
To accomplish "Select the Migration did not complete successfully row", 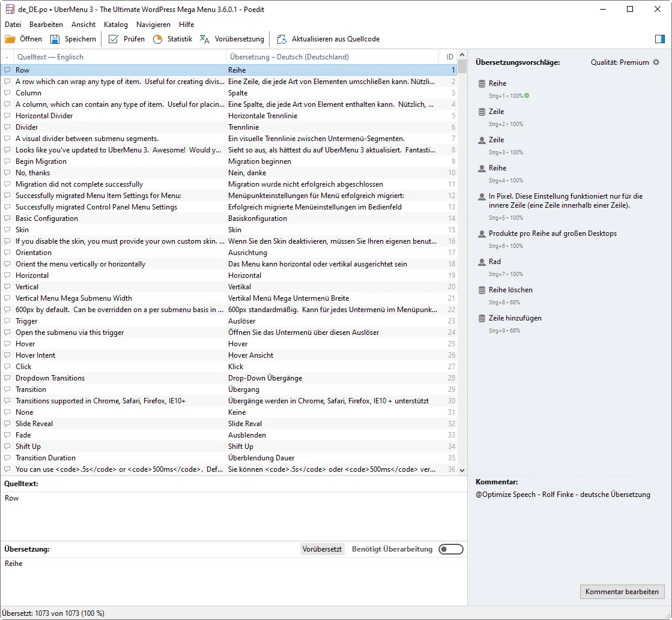I will 229,184.
